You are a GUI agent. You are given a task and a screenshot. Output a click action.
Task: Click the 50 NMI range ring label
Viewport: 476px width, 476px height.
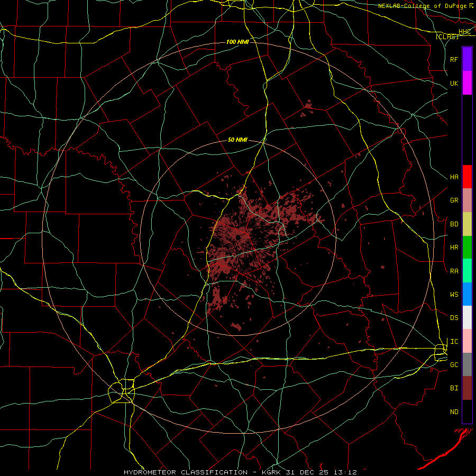[x=237, y=140]
